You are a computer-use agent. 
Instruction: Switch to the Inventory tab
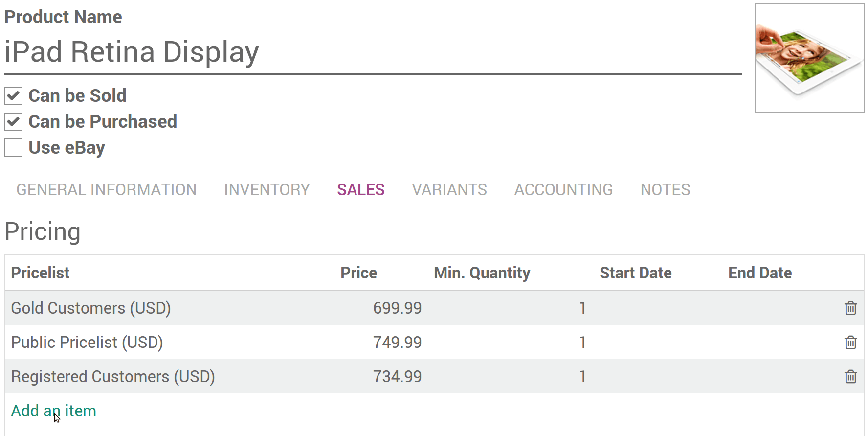[267, 189]
